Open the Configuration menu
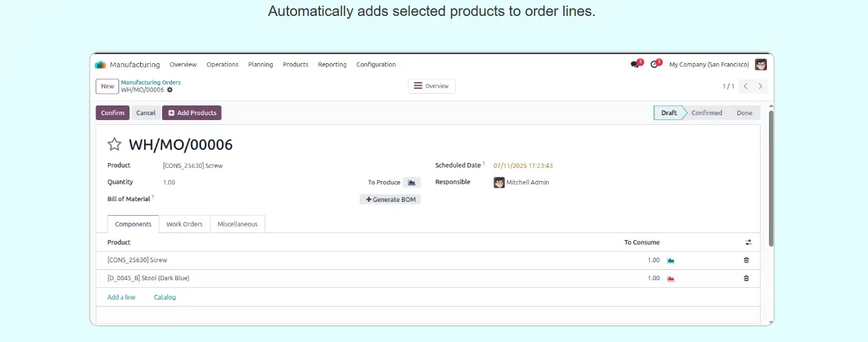This screenshot has height=342, width=868. point(376,65)
